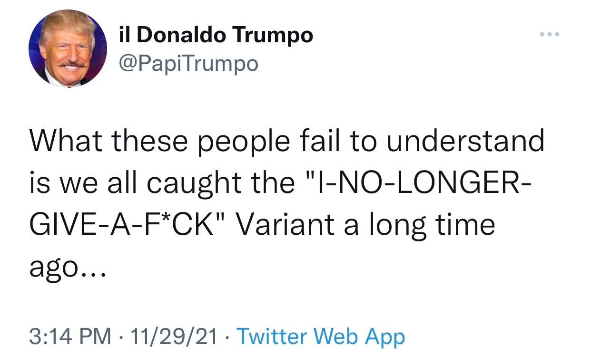Click the word "Twitter" in the source label
Image resolution: width=591 pixels, height=364 pixels.
point(271,337)
